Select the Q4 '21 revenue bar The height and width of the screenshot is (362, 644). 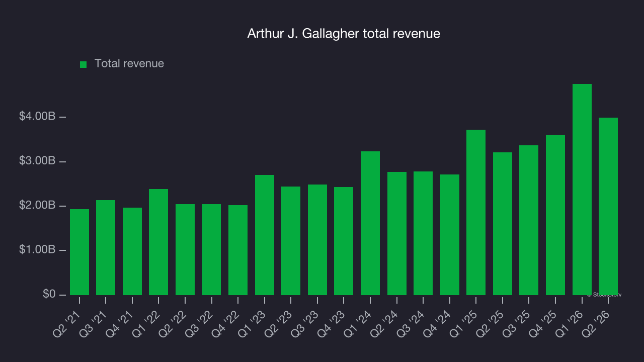coord(132,251)
